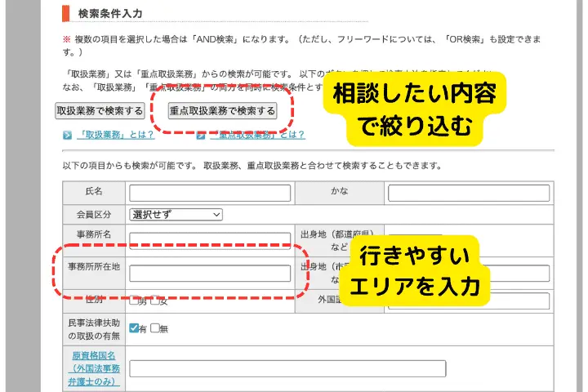Tick the 女 gender checkbox
Screen dimensions: 588x392
point(155,301)
